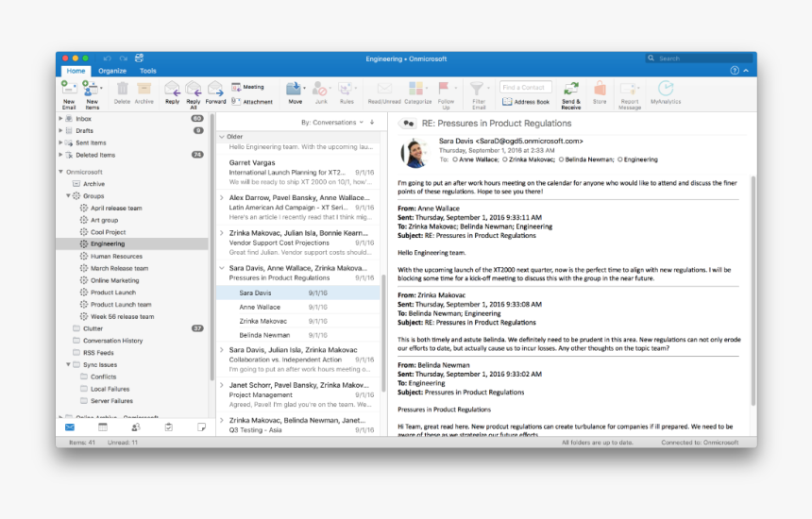Collapse the Sync Issues folder
Screen dimensions: 812x519
click(69, 364)
